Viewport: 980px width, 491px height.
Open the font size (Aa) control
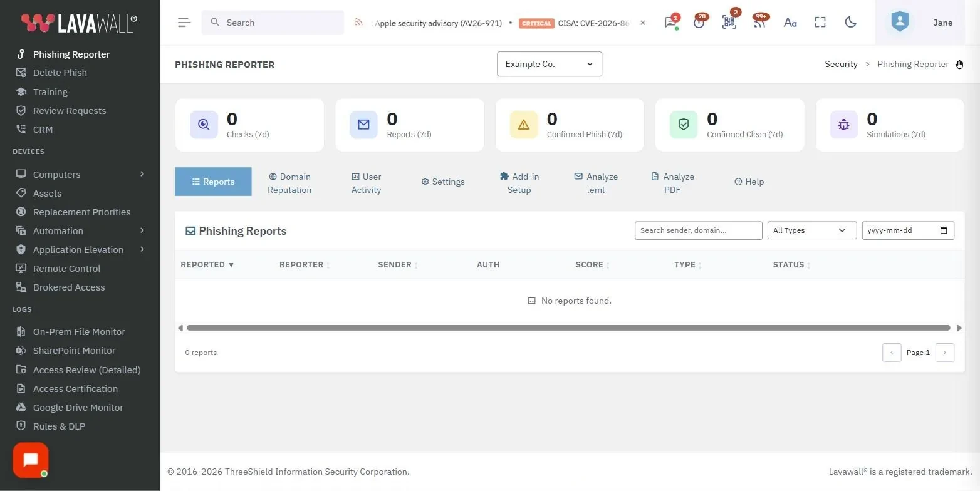click(x=790, y=23)
